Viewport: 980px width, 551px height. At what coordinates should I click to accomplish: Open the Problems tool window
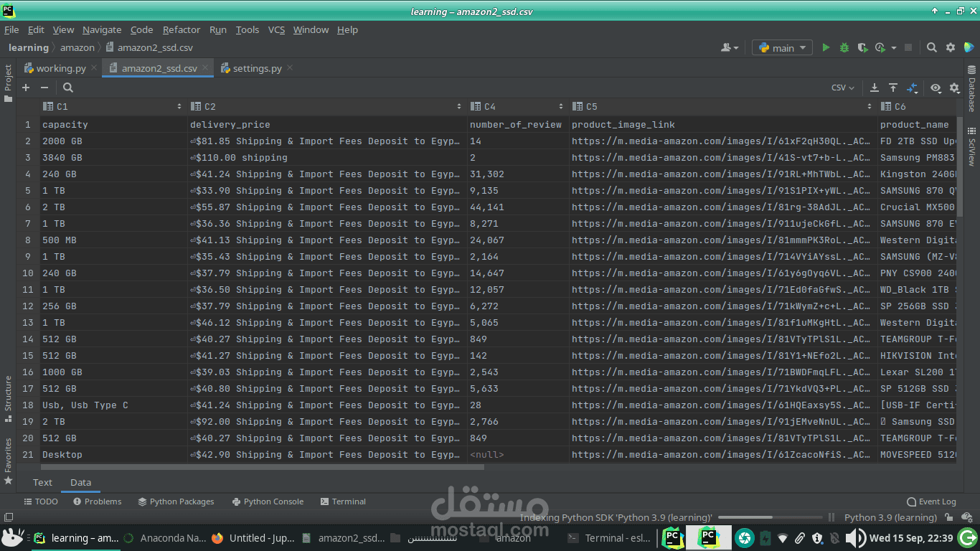pyautogui.click(x=97, y=501)
